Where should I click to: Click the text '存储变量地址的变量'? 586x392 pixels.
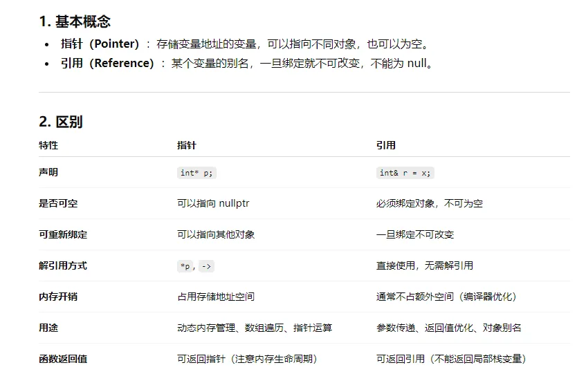point(207,44)
